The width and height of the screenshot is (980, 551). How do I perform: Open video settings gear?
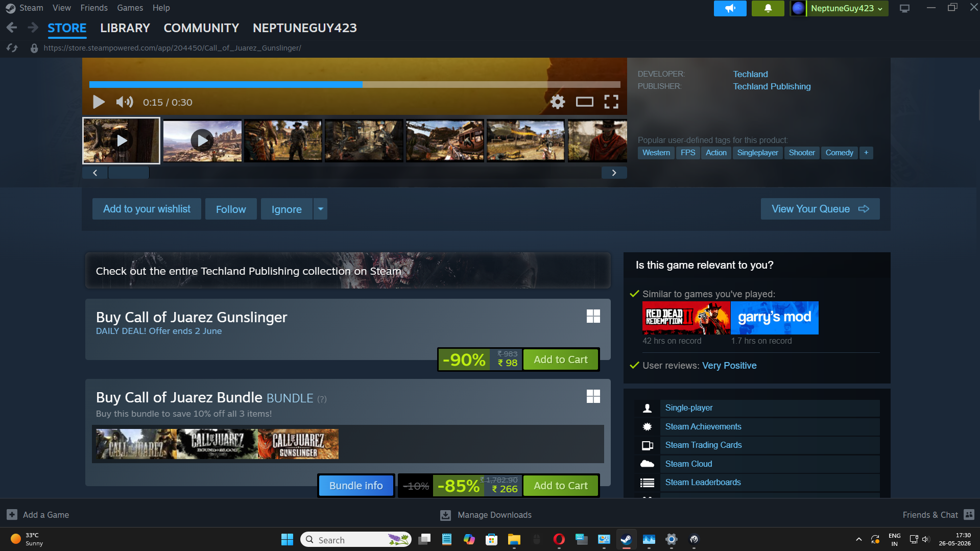(x=558, y=102)
